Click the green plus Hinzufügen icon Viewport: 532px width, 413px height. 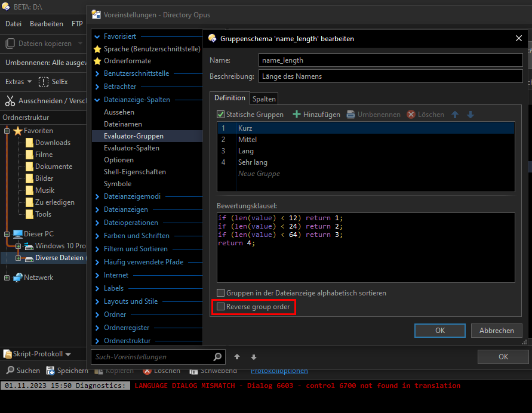297,114
